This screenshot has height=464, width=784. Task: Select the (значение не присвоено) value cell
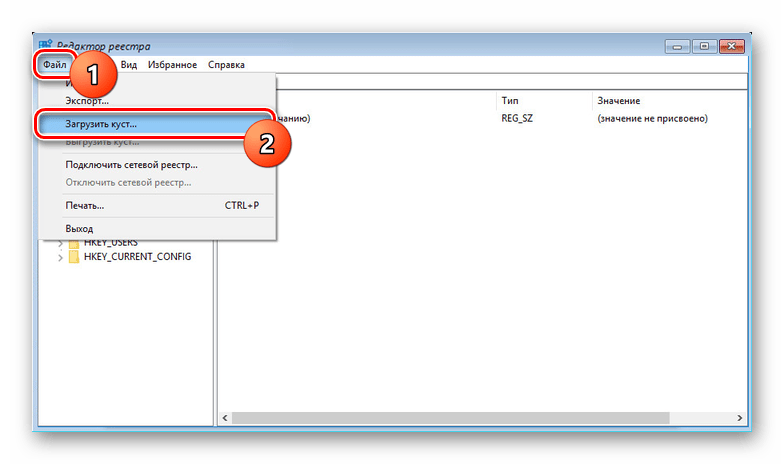(x=652, y=118)
